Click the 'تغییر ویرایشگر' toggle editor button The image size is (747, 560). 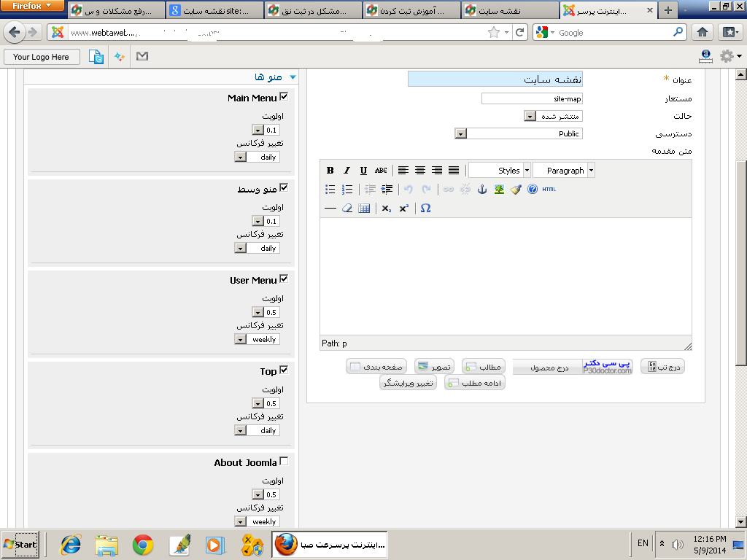click(x=408, y=383)
